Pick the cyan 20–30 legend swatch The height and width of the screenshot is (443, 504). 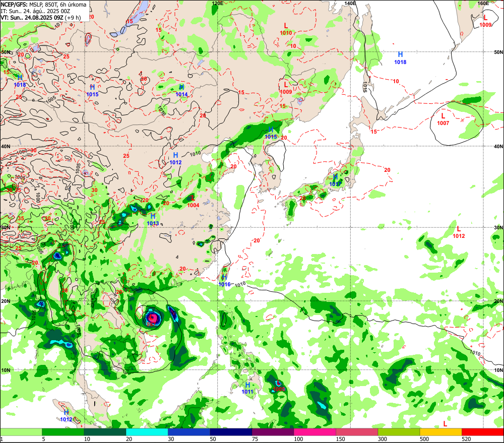147,432
